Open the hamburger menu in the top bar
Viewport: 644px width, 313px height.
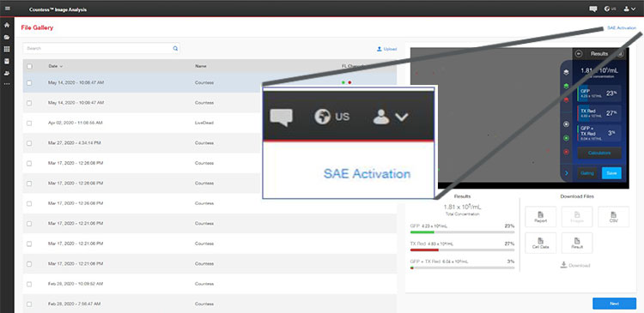tap(8, 9)
